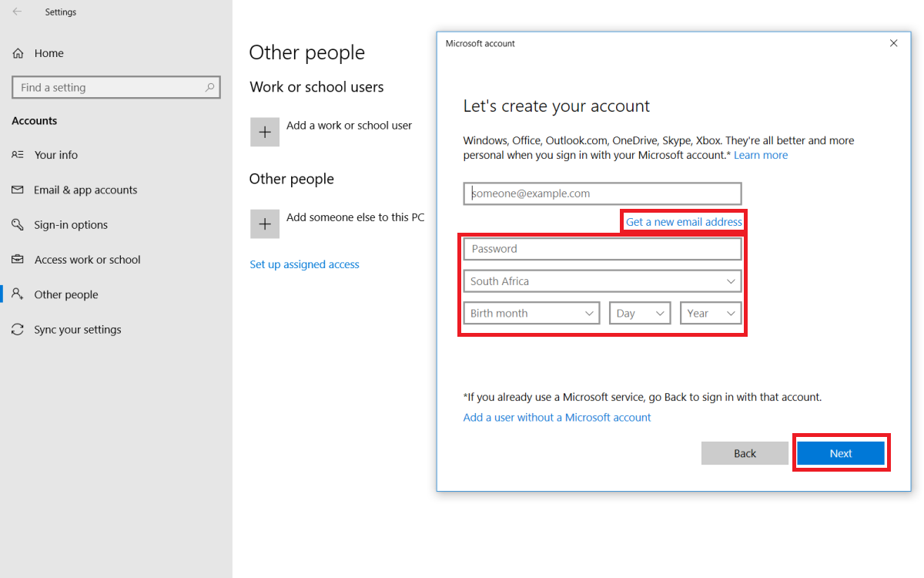This screenshot has height=578, width=924.
Task: Open the Home icon in sidebar
Action: pos(18,53)
